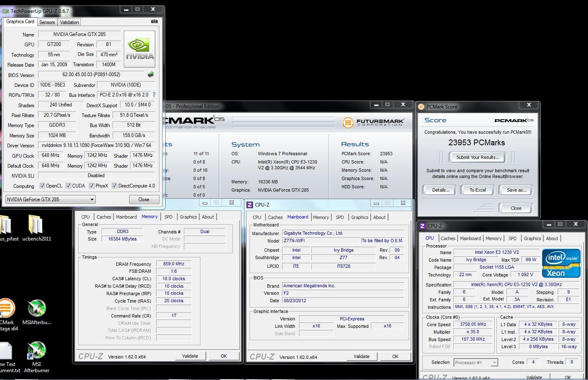This screenshot has width=588, height=380.
Task: Click OK in CPU-Z Memory window
Action: (x=224, y=356)
